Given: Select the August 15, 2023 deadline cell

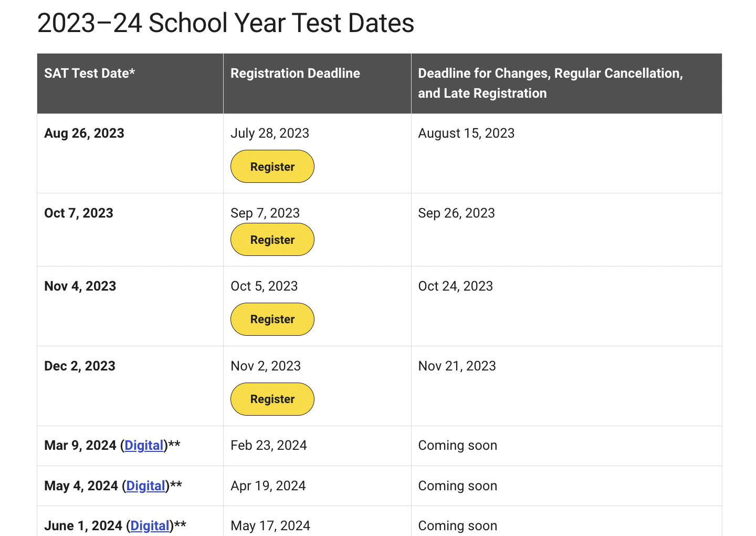Looking at the screenshot, I should tap(466, 133).
